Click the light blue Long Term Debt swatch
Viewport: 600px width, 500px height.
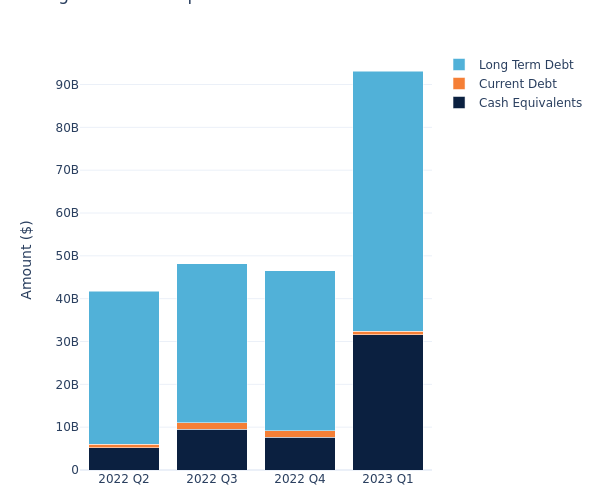[459, 65]
